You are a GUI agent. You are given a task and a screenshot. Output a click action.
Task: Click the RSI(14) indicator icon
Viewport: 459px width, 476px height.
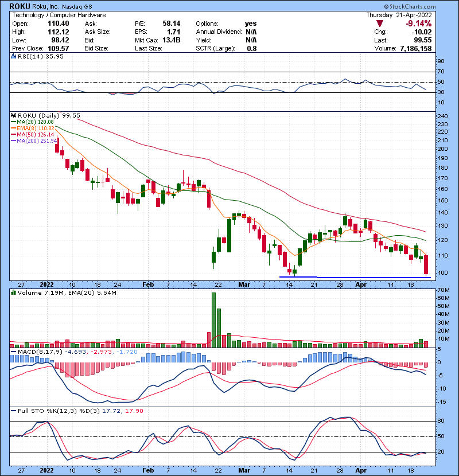click(x=13, y=56)
